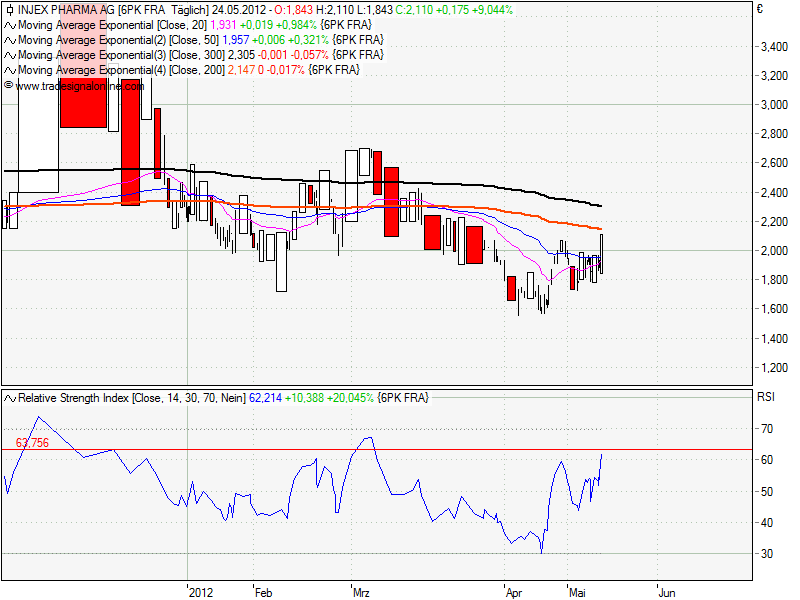This screenshot has width=800, height=600.
Task: Click the red 63,756 RSI level label
Action: [x=32, y=443]
